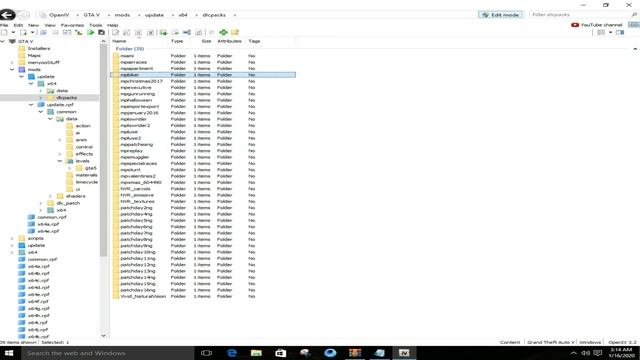Open Microsoft Store from the taskbar

pos(281,353)
